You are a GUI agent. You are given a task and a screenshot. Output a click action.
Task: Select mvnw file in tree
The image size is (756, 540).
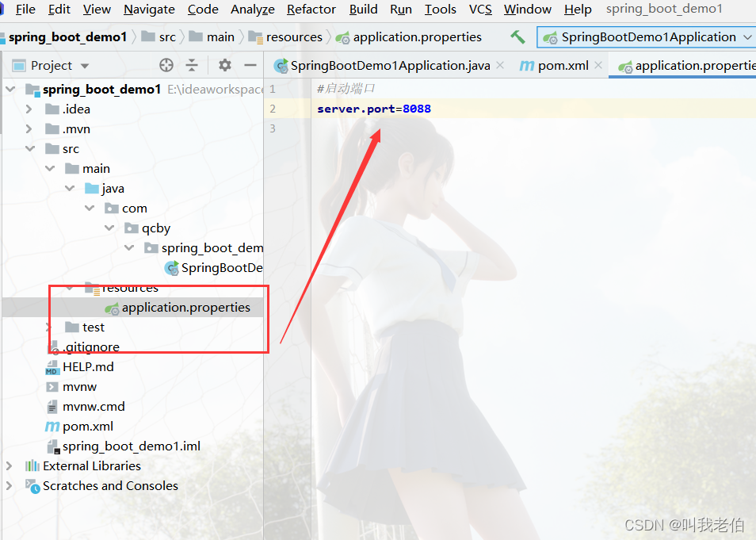79,386
